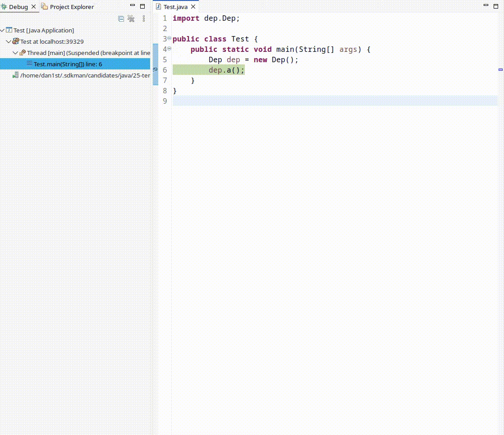Select Test at localhost:39329 target
Screen dimensions: 504x435
click(x=52, y=41)
